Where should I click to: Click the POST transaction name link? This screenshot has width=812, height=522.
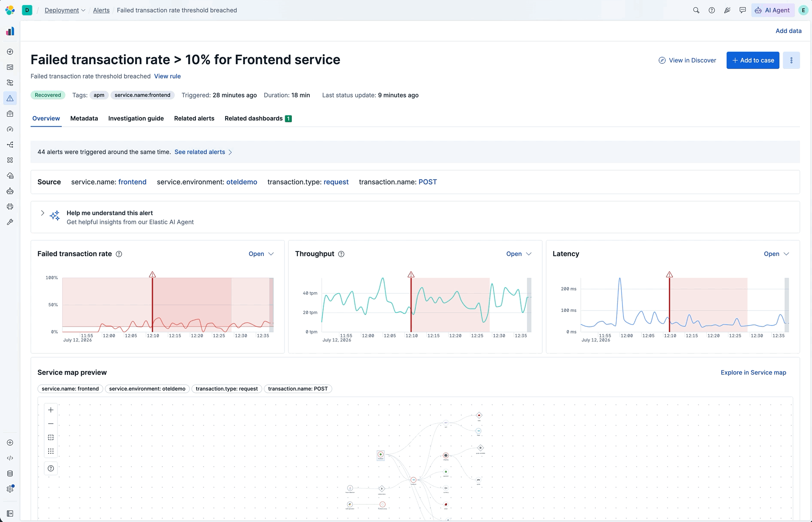428,182
